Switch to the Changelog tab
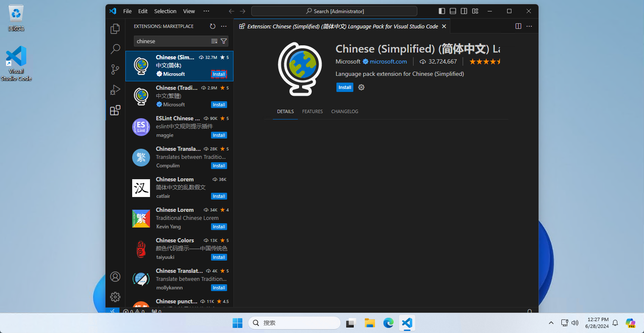This screenshot has height=333, width=644. (x=344, y=111)
